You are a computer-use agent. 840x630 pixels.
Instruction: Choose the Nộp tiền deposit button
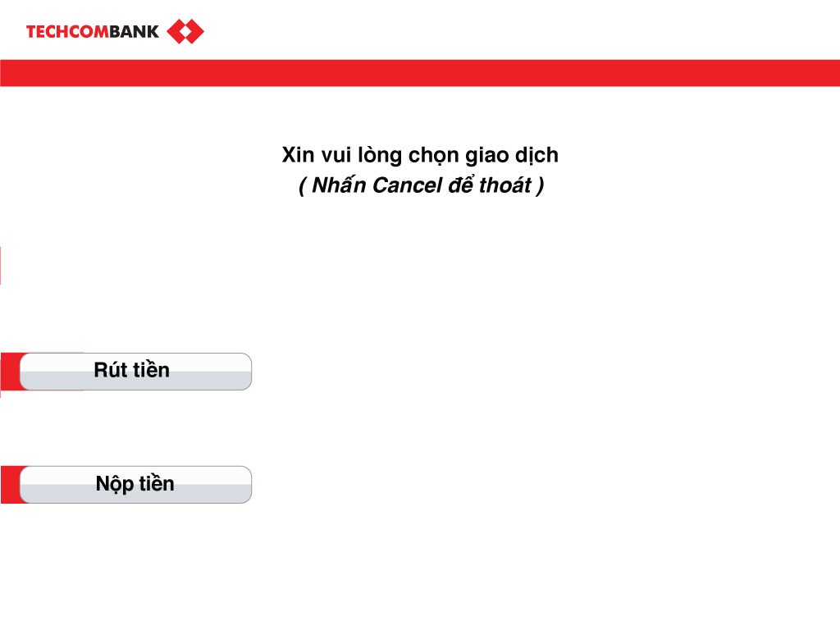[135, 485]
